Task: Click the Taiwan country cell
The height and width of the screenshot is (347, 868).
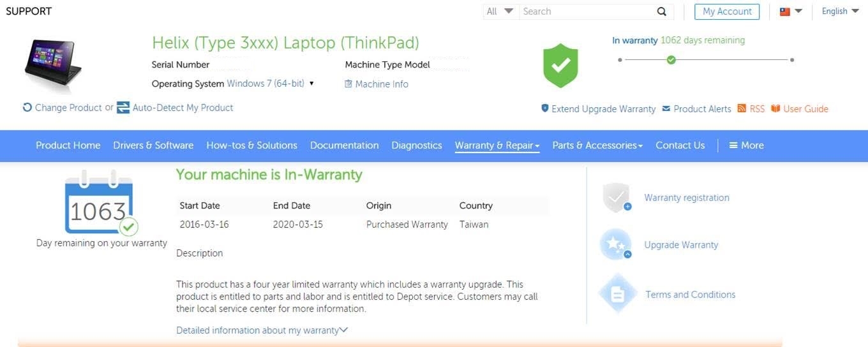Action: (x=474, y=225)
